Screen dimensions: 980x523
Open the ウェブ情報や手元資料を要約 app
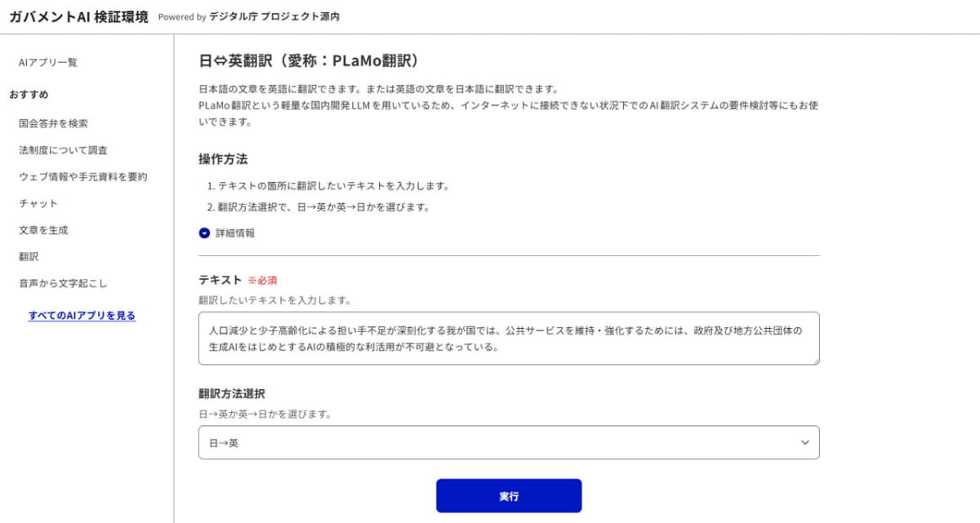point(82,176)
